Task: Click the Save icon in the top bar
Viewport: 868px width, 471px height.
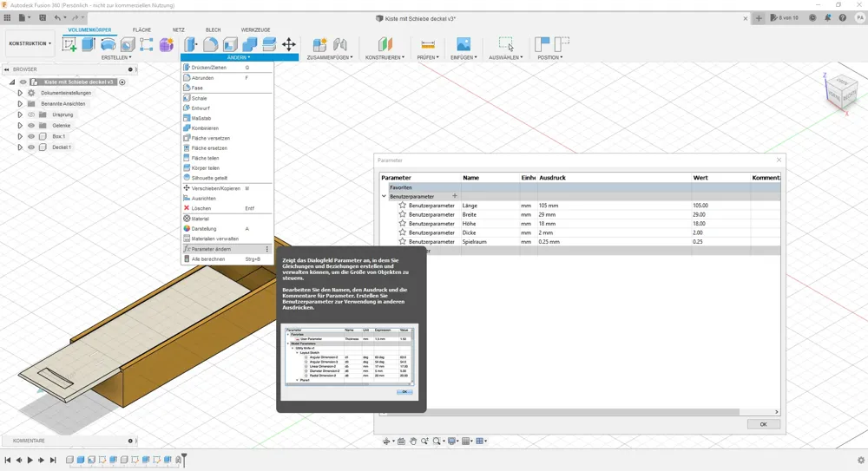Action: pos(43,17)
